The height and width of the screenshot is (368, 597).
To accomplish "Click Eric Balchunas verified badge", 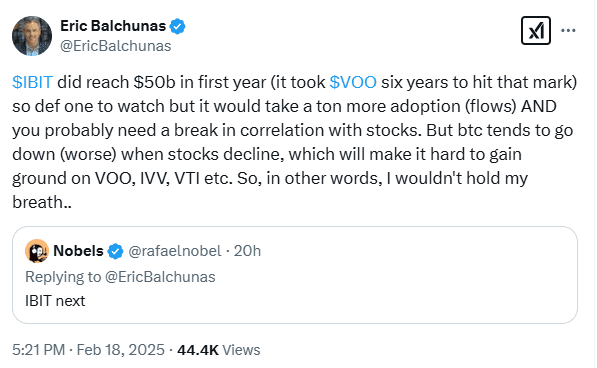I will (177, 26).
